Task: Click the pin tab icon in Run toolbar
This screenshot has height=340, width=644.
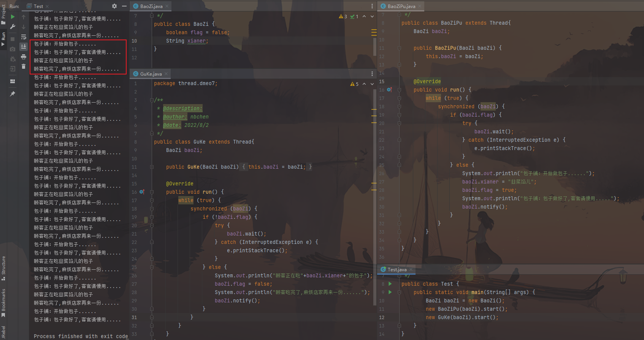Action: (13, 93)
